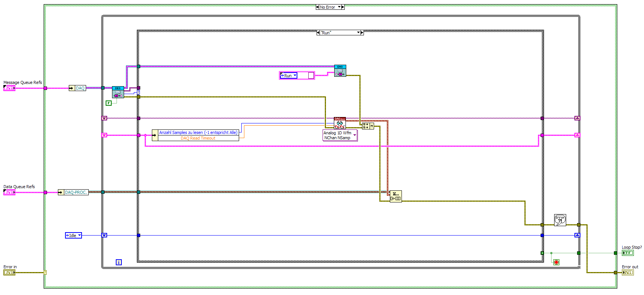The image size is (644, 295).
Task: Go to previous case of "Run" structure
Action: (318, 33)
